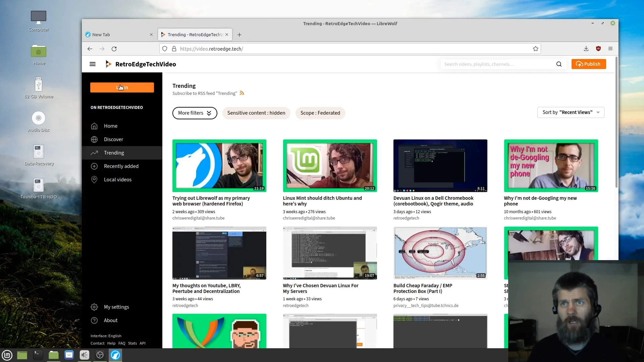Click the RetroEdgeTechVideo logo icon
The image size is (644, 362).
[x=108, y=64]
